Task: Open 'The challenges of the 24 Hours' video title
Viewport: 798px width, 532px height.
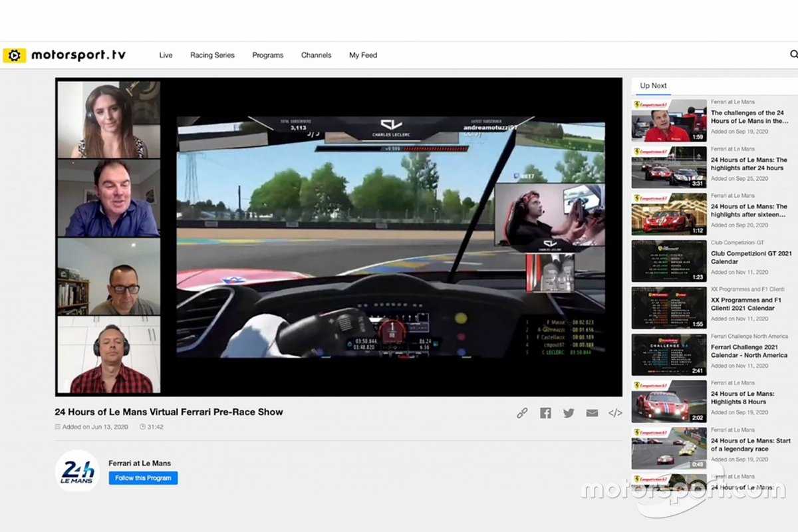Action: (749, 117)
